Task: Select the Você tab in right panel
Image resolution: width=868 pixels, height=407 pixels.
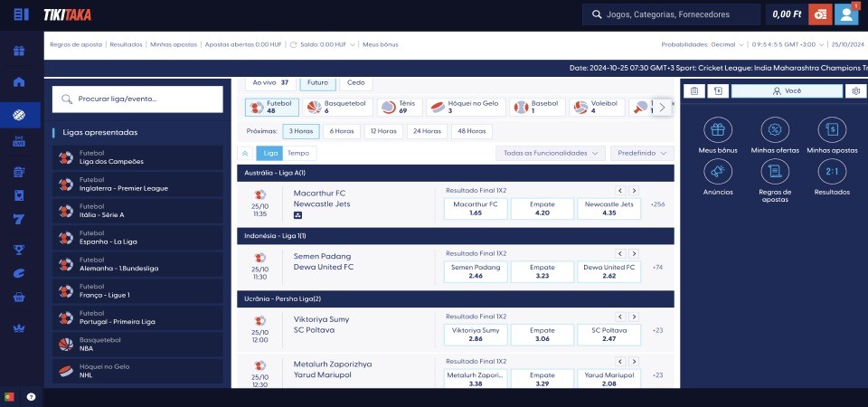Action: pyautogui.click(x=787, y=91)
